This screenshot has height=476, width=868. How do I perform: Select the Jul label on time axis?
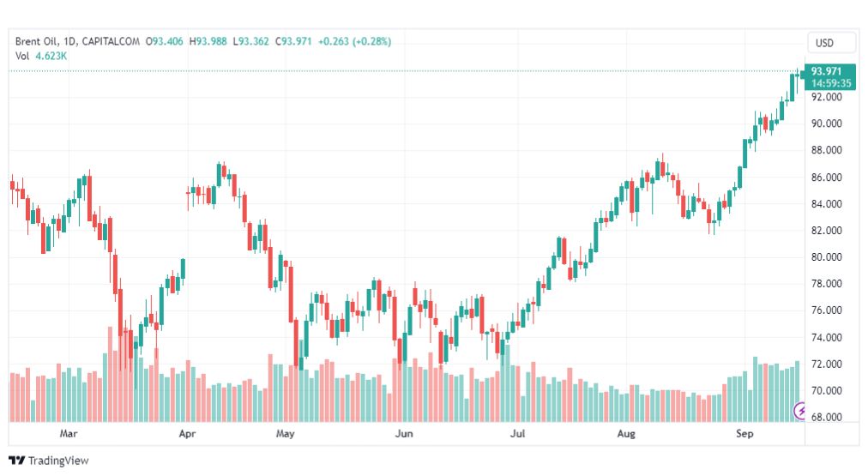coord(517,433)
